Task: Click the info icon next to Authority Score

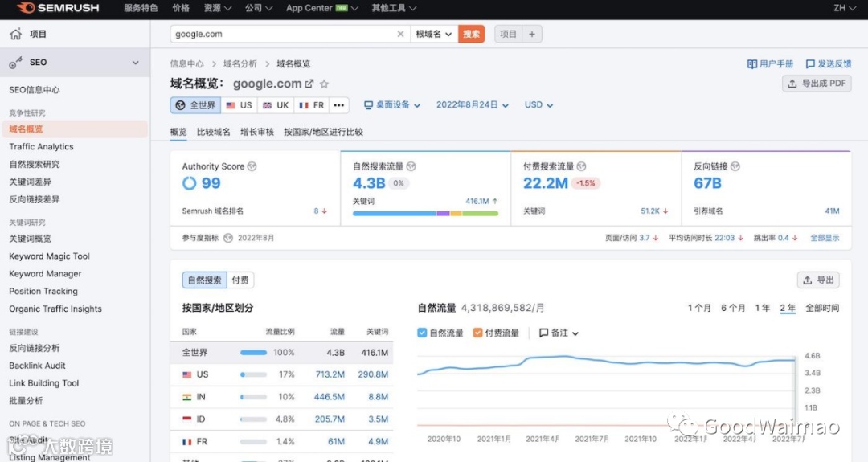Action: pos(252,166)
